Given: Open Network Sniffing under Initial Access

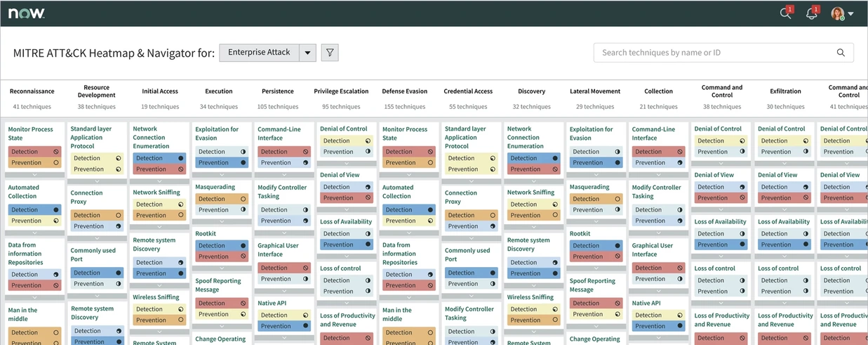Looking at the screenshot, I should click(x=156, y=193).
